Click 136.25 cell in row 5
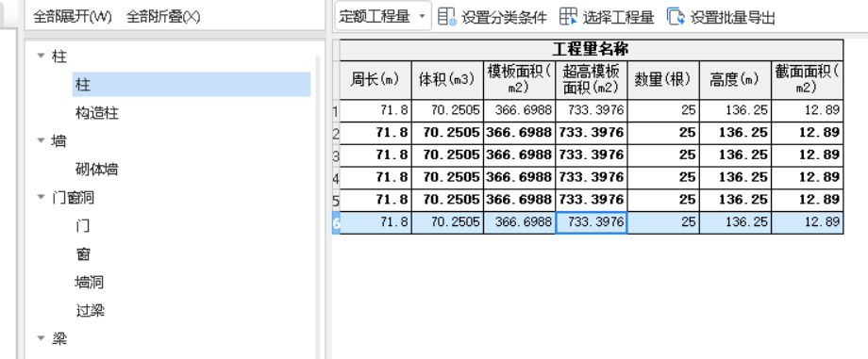This screenshot has height=359, width=868. tap(735, 200)
